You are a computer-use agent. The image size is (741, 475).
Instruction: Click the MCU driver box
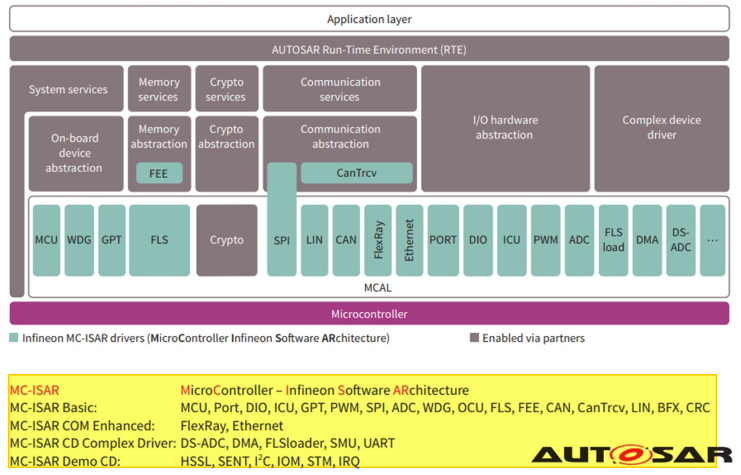pyautogui.click(x=46, y=240)
